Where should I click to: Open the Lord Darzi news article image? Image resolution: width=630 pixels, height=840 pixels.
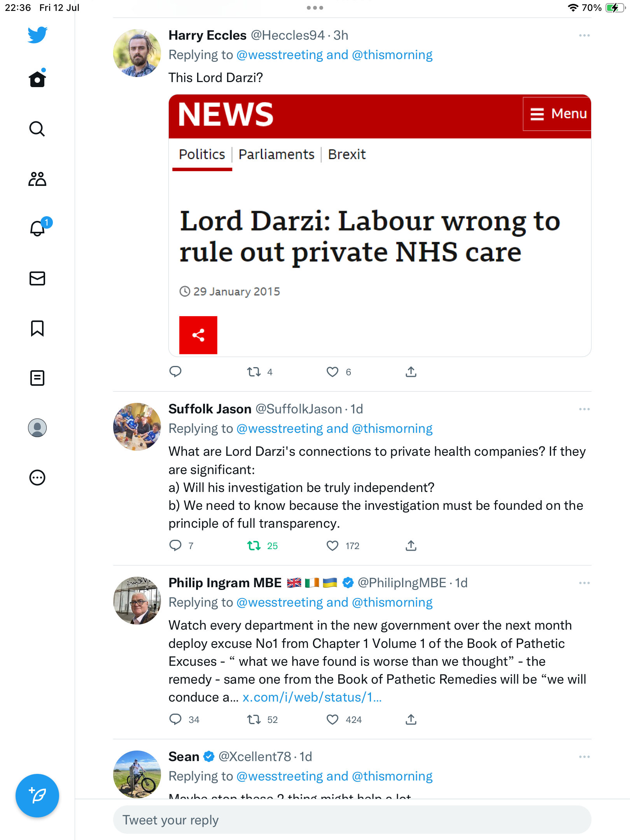[x=380, y=226]
